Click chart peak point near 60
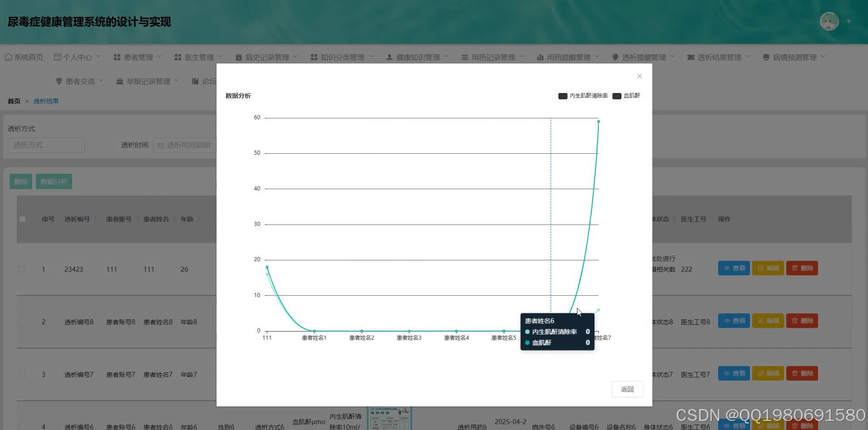The height and width of the screenshot is (430, 868). click(x=599, y=122)
